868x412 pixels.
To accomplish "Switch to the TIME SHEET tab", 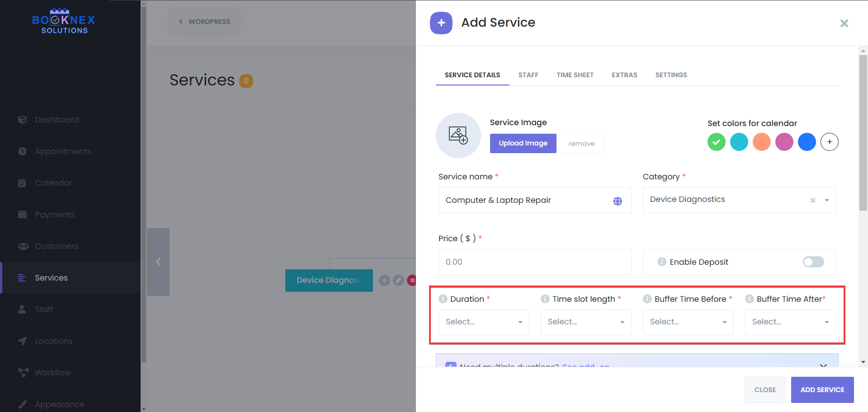I will 575,75.
